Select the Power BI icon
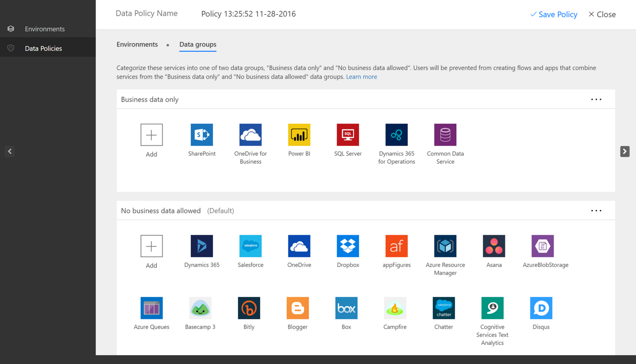636x364 pixels. pos(299,134)
